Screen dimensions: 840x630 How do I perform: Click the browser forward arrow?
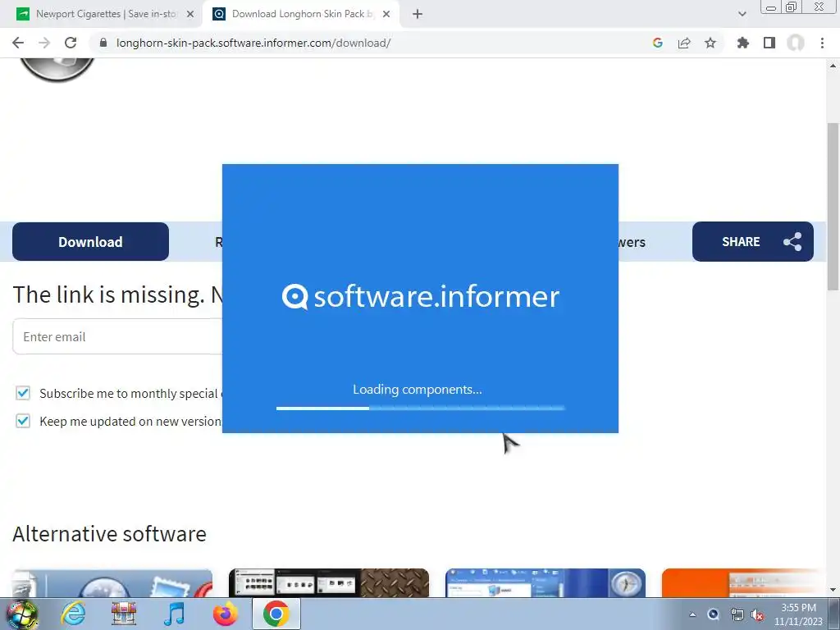click(44, 43)
